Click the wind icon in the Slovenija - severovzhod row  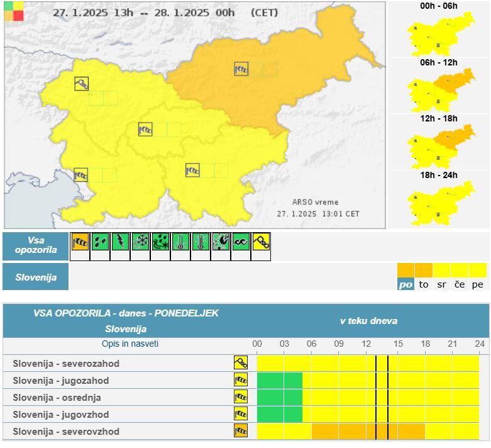(241, 431)
